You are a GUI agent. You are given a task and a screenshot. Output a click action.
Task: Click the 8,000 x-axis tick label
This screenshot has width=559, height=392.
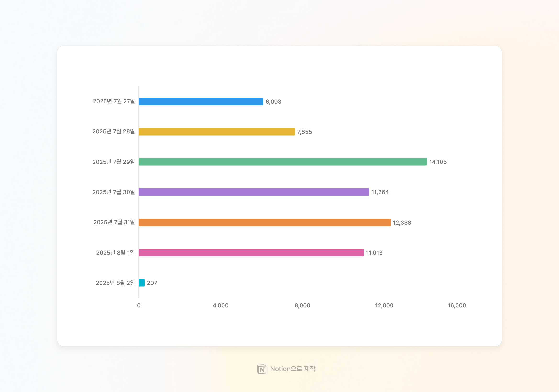click(x=302, y=306)
